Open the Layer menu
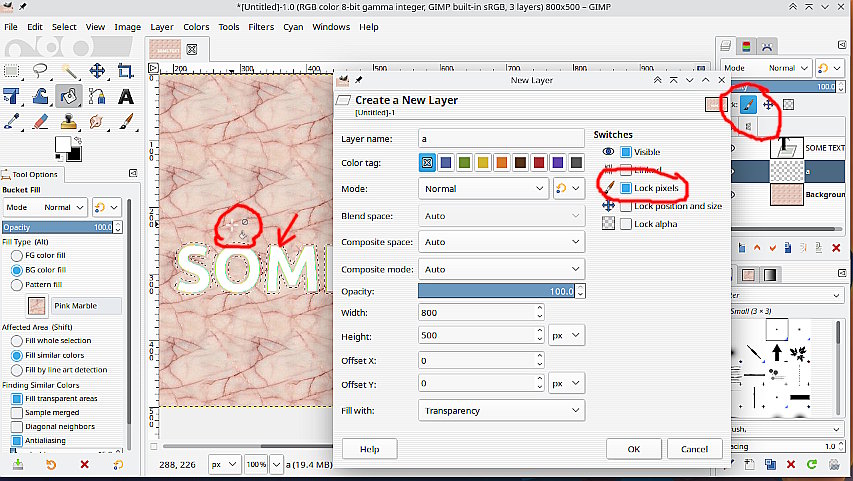853x481 pixels. 162,27
